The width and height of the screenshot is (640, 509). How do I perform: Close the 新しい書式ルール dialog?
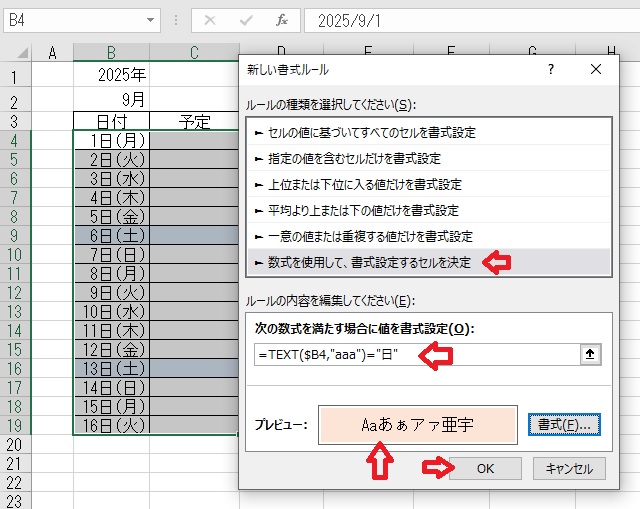(x=596, y=69)
